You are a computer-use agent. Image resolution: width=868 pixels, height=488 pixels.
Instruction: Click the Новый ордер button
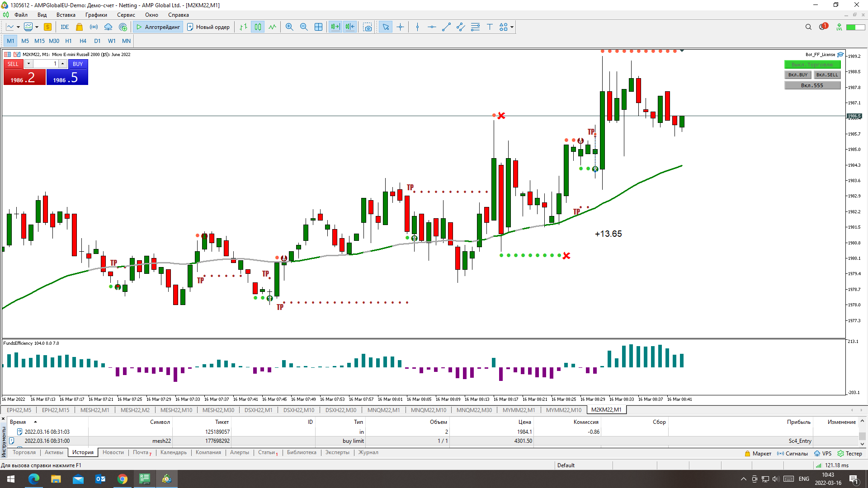(x=208, y=27)
